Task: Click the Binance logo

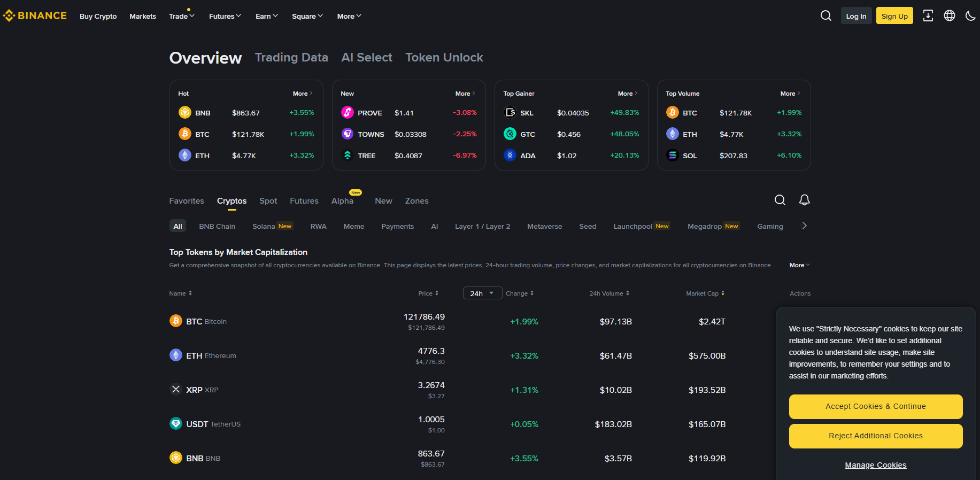Action: [x=35, y=16]
